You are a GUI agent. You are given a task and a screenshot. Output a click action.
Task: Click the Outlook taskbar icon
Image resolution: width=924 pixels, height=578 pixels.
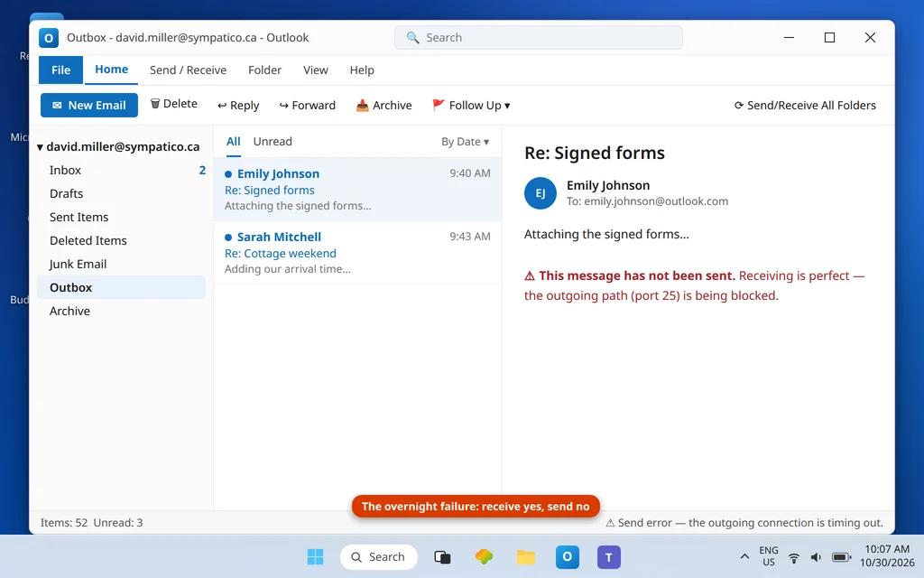point(568,556)
